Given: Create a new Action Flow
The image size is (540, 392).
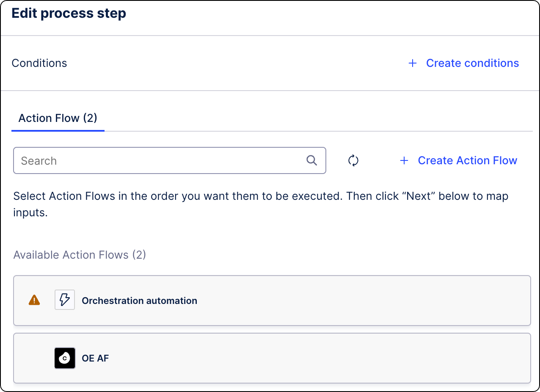Looking at the screenshot, I should [x=467, y=160].
